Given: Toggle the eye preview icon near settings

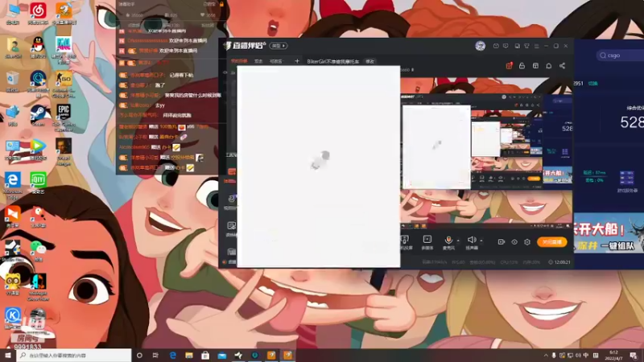Looking at the screenshot, I should [514, 242].
